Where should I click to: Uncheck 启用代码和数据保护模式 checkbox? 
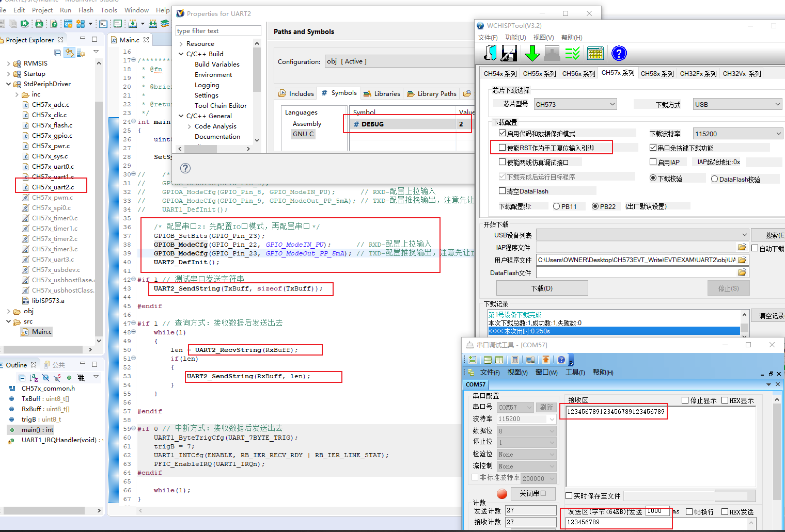[502, 133]
